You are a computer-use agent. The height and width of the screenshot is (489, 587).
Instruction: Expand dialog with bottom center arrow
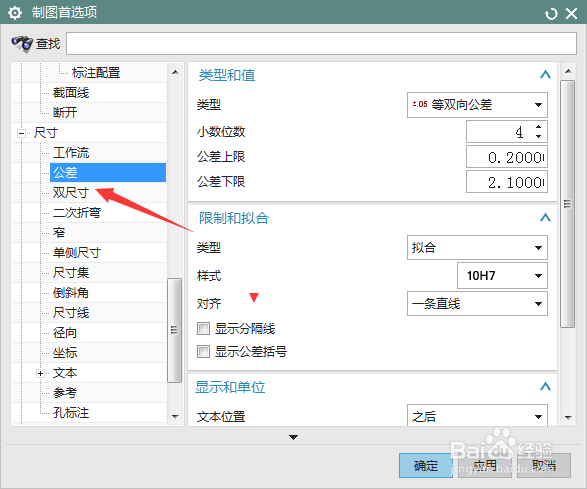[294, 437]
